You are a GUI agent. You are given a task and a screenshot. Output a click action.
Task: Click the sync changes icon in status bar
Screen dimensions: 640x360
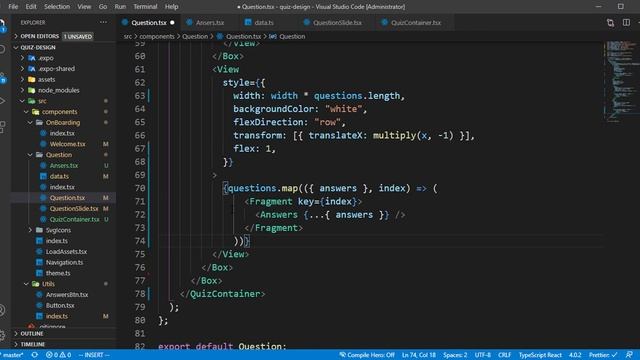pos(35,355)
